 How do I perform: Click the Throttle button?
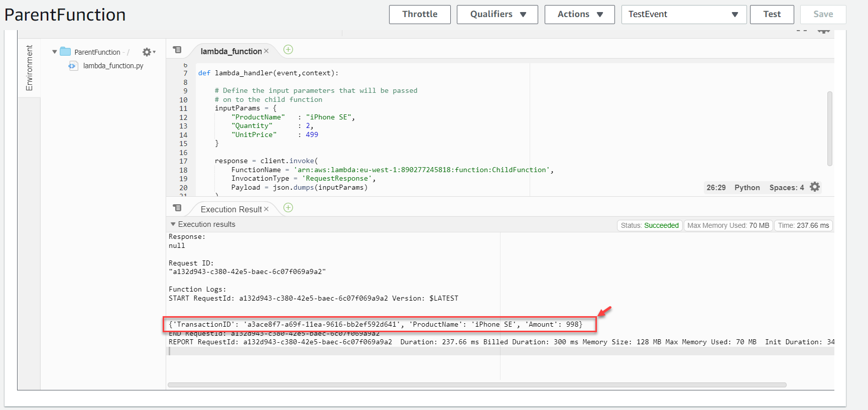pos(419,15)
